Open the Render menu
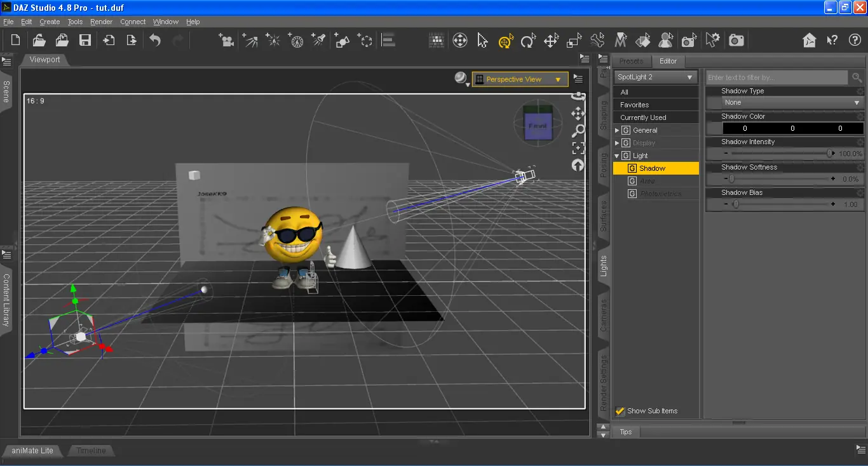The width and height of the screenshot is (868, 466). (x=101, y=22)
